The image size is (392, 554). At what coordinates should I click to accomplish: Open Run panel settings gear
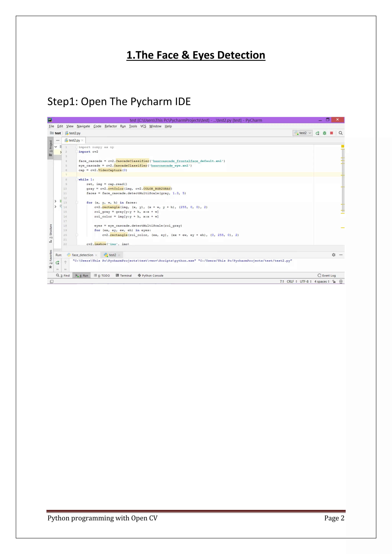[334, 255]
